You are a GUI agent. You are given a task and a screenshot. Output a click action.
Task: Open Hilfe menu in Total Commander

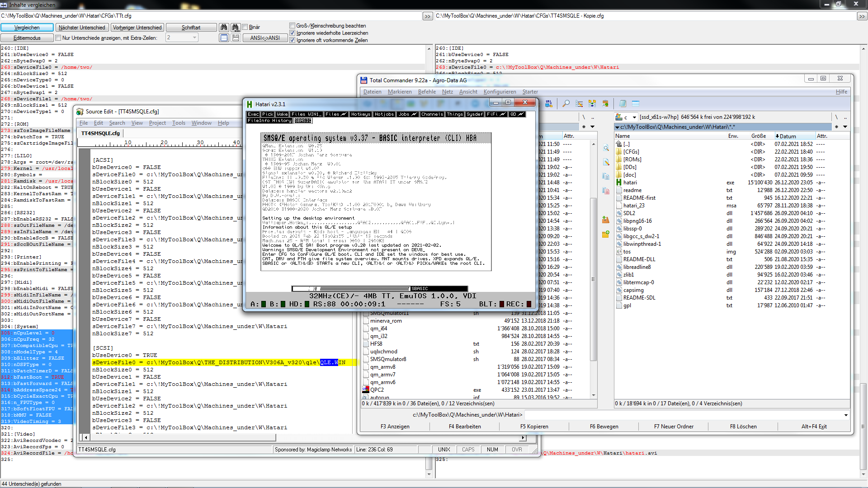coord(841,92)
